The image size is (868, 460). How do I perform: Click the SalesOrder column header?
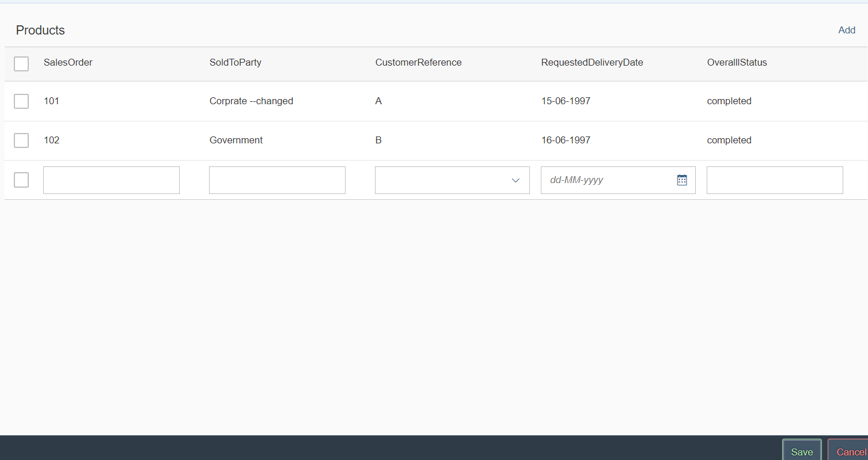point(68,62)
